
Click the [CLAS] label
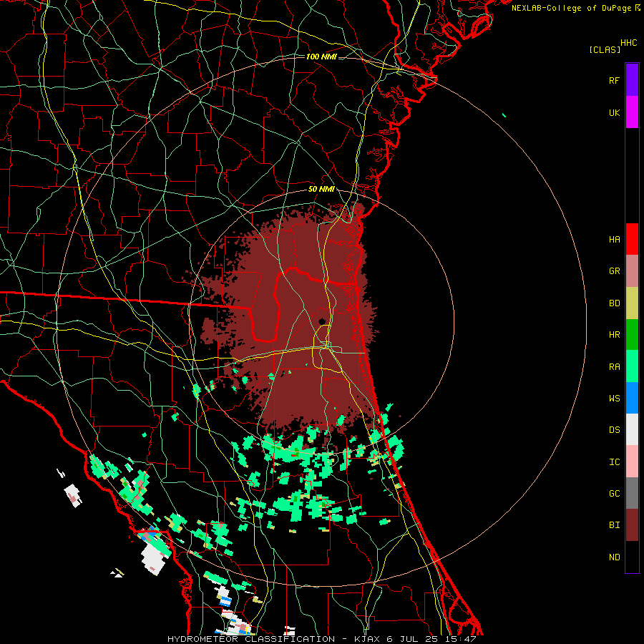click(605, 49)
